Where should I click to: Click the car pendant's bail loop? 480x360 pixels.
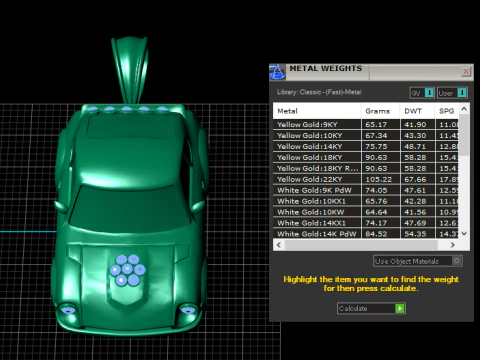(x=130, y=71)
